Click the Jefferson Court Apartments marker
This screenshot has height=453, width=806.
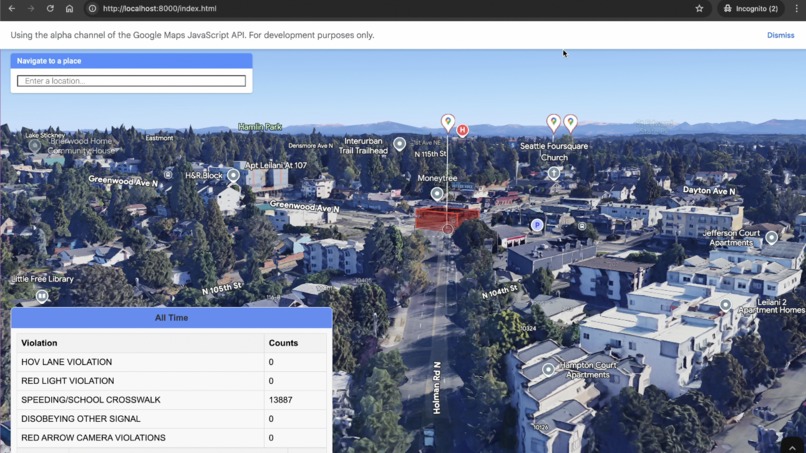click(771, 237)
